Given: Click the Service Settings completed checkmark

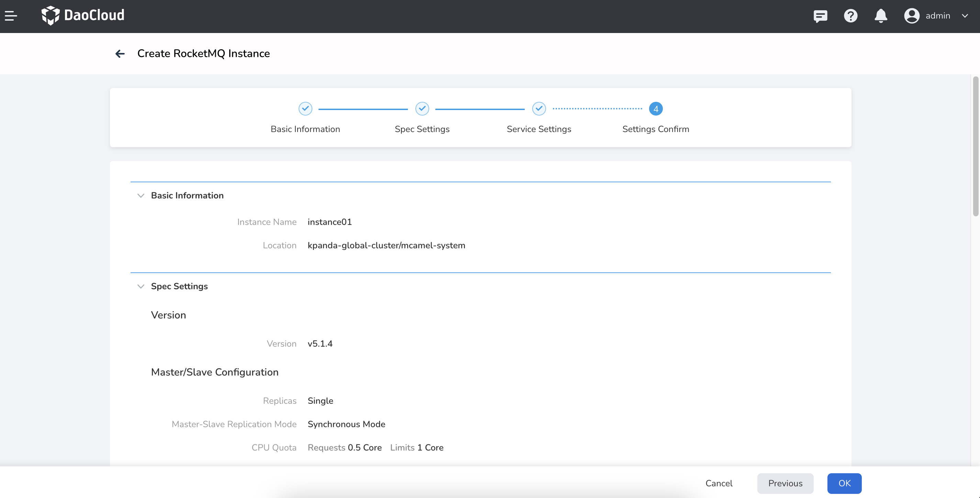Looking at the screenshot, I should [539, 109].
